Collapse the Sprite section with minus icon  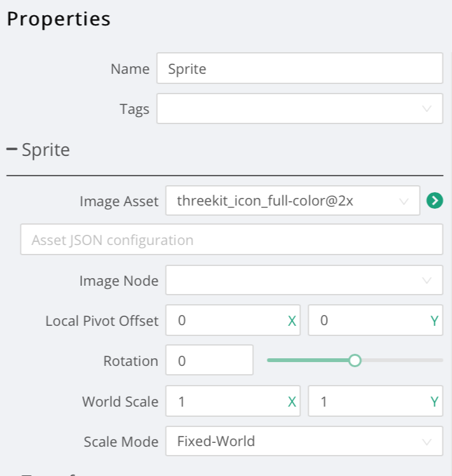tap(12, 150)
